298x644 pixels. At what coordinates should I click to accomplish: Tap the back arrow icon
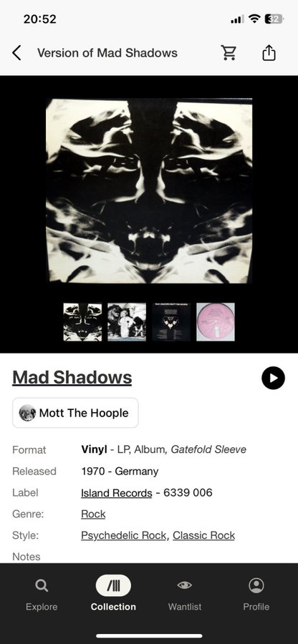[16, 53]
